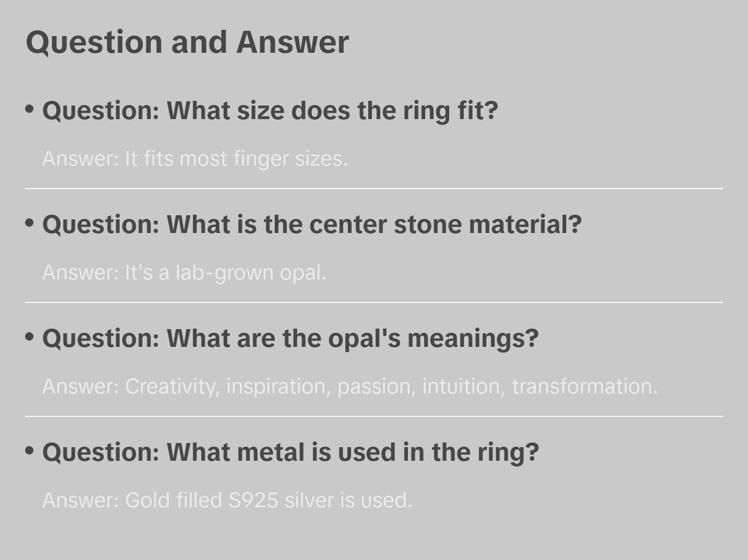The height and width of the screenshot is (560, 748).
Task: Select the "It fits most finger sizes" answer
Action: pos(195,159)
